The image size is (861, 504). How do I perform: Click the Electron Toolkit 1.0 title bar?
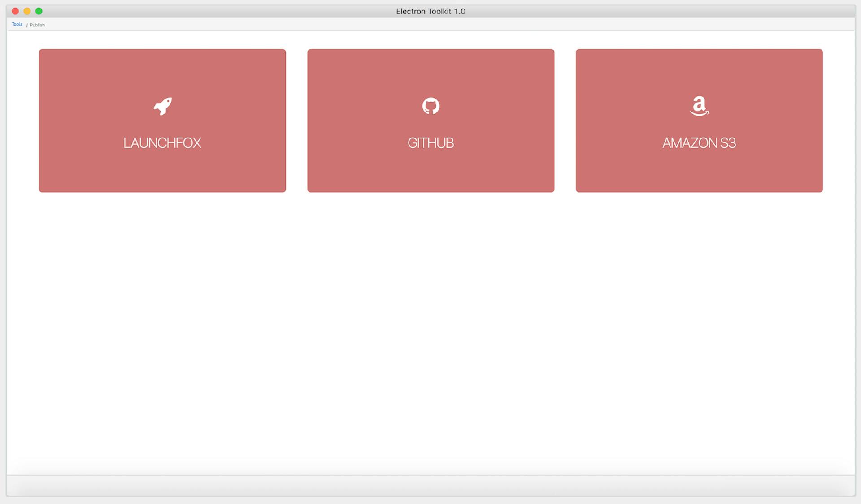[430, 11]
